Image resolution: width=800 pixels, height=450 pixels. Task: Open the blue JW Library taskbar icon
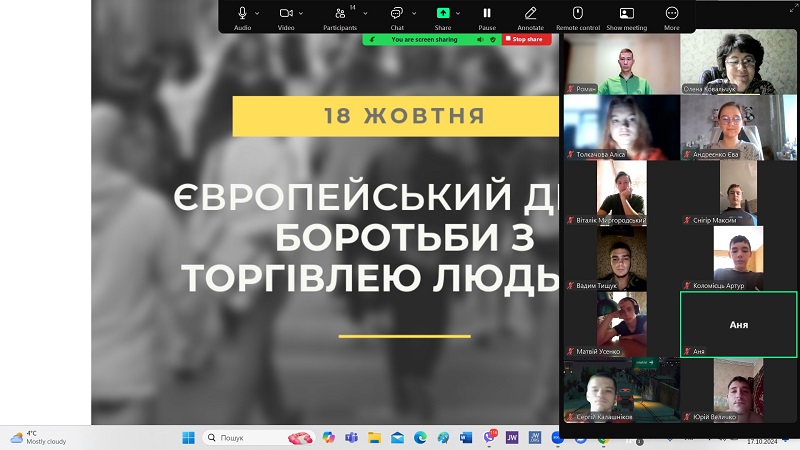point(535,438)
